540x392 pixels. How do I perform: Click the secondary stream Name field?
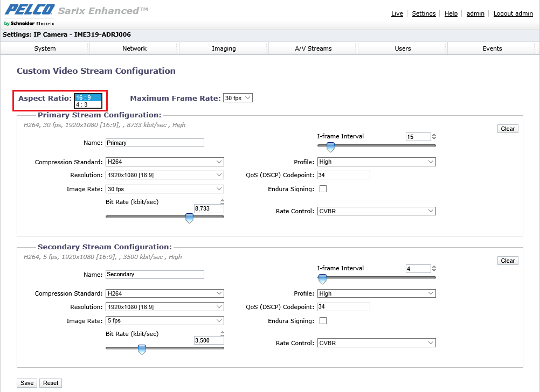(x=155, y=274)
